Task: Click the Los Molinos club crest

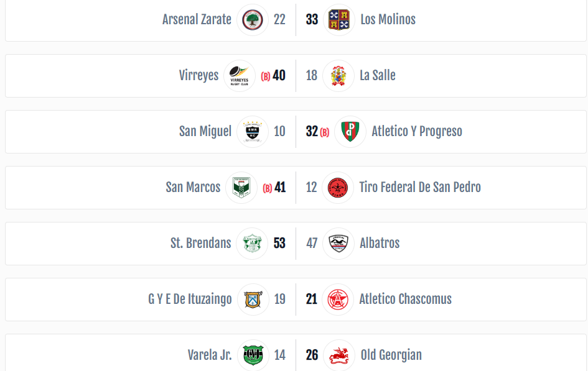Action: click(339, 20)
